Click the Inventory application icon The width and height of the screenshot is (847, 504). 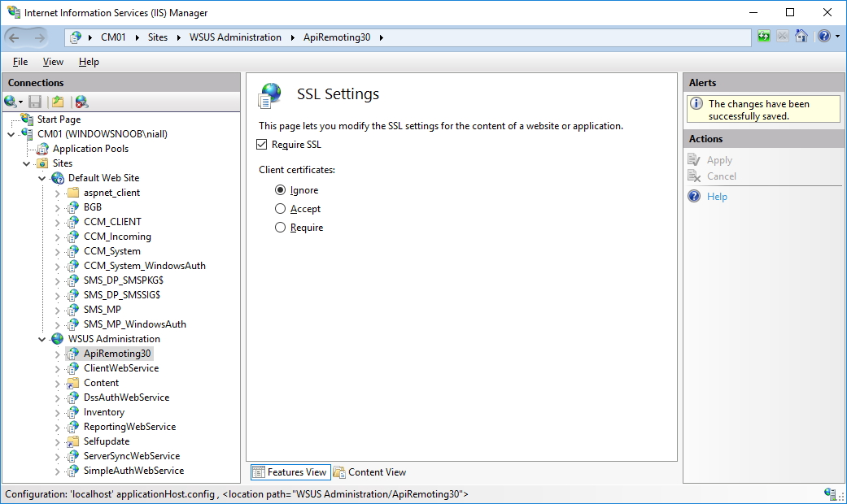pos(73,412)
